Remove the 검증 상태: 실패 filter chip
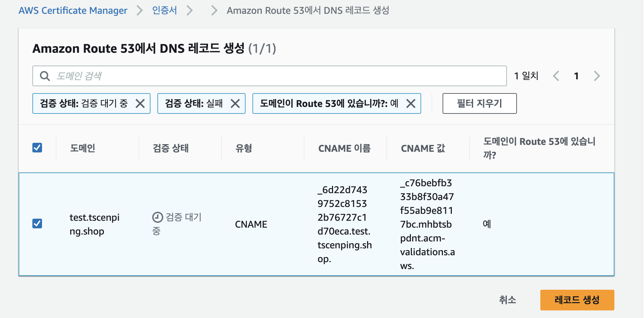The width and height of the screenshot is (644, 318). click(x=235, y=103)
